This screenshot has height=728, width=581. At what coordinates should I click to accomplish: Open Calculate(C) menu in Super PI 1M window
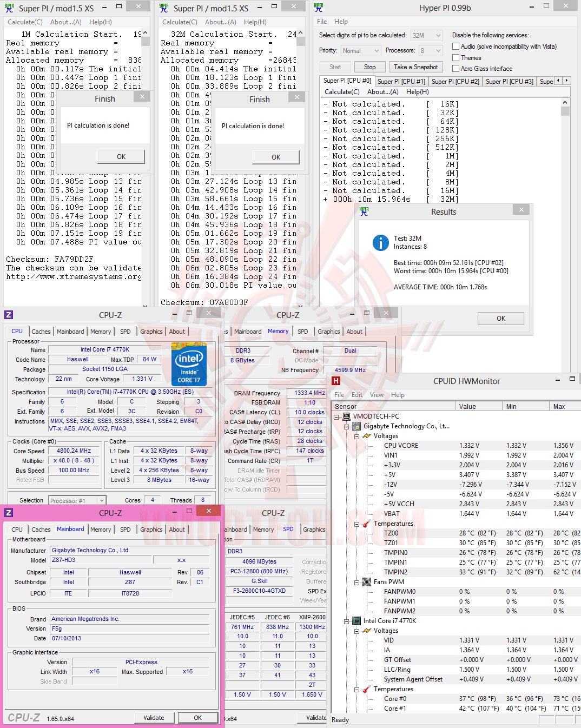click(x=25, y=22)
